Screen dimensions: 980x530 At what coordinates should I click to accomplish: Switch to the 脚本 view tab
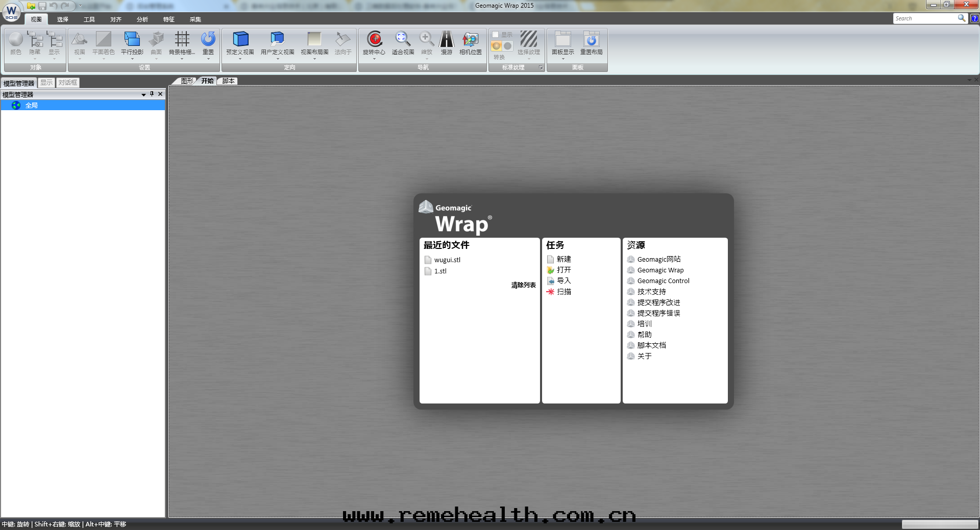point(228,81)
